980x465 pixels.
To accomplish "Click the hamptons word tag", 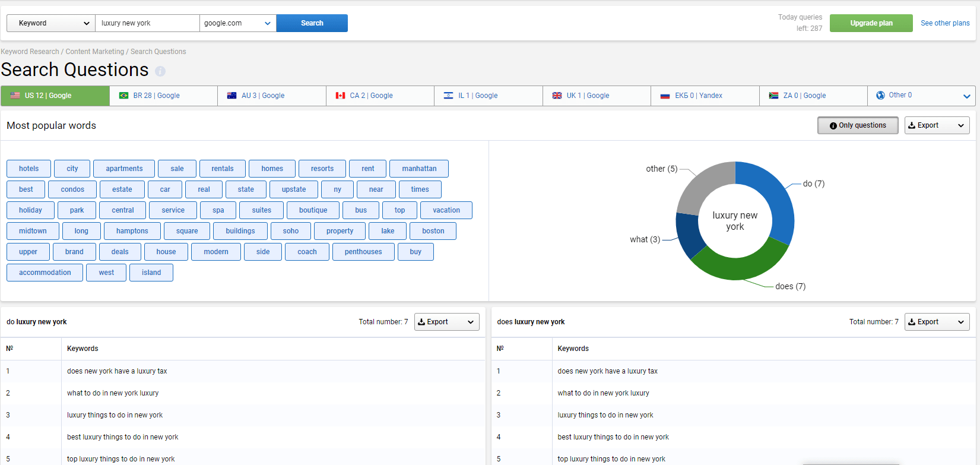I will click(x=132, y=231).
